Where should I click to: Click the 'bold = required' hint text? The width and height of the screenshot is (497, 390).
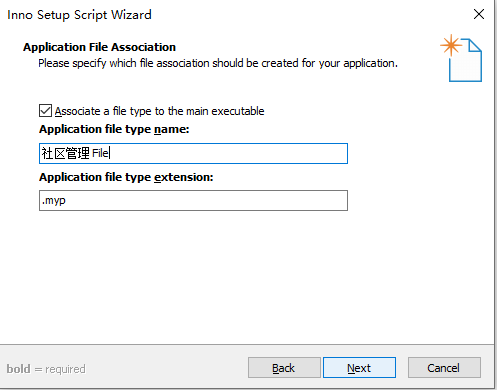point(46,369)
